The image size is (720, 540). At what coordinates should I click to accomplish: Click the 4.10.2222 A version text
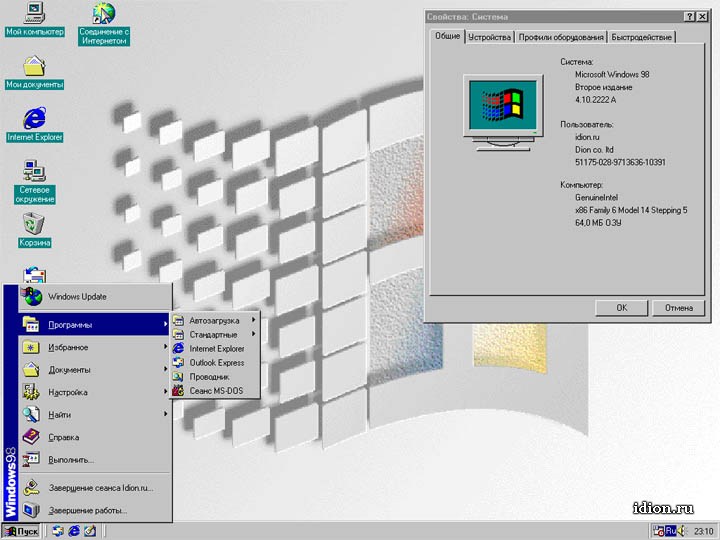596,99
